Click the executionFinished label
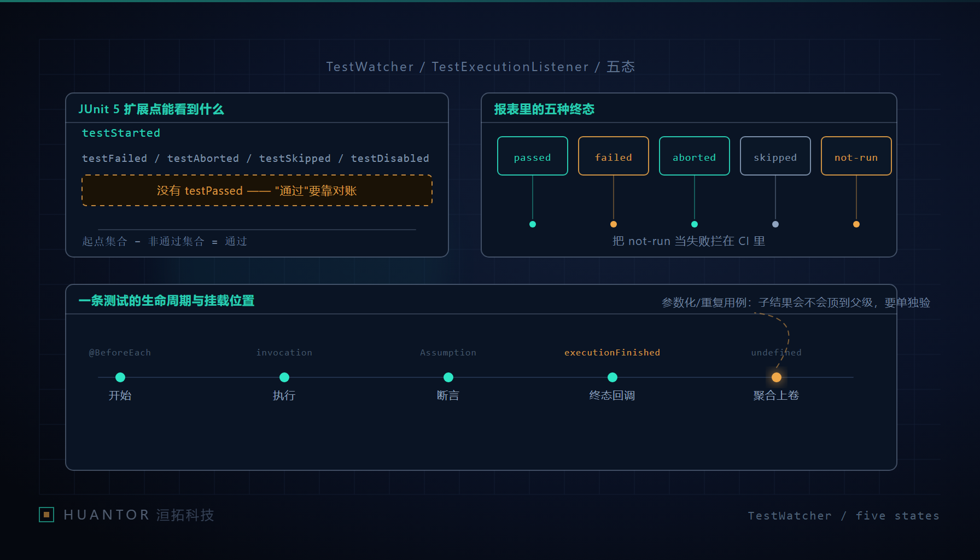 point(612,353)
